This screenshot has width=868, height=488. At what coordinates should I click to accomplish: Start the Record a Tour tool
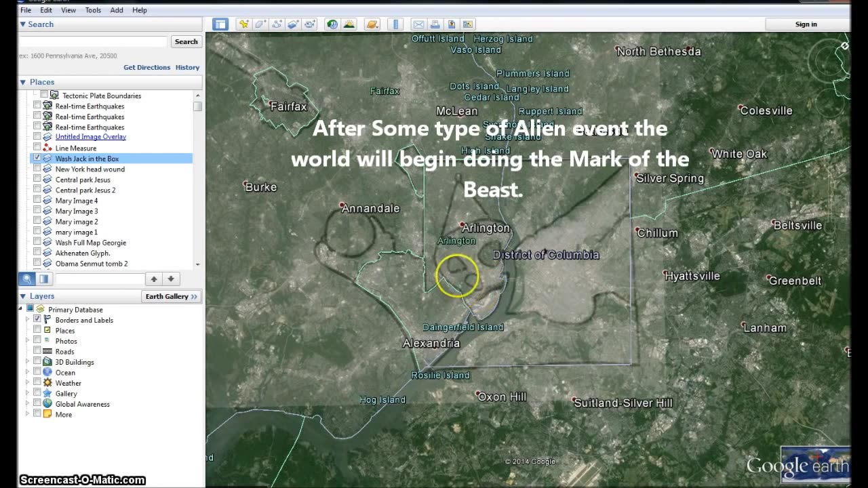pyautogui.click(x=310, y=24)
